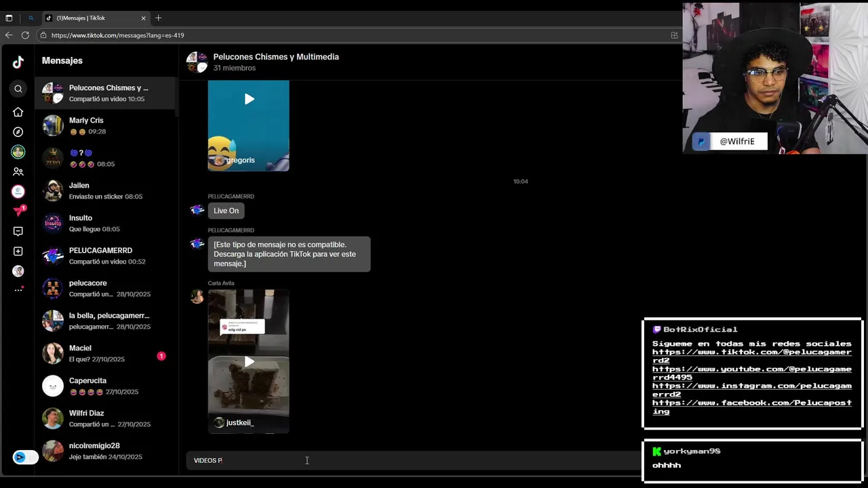The height and width of the screenshot is (488, 868).
Task: Click the TikTok logo in sidebar
Action: point(18,62)
